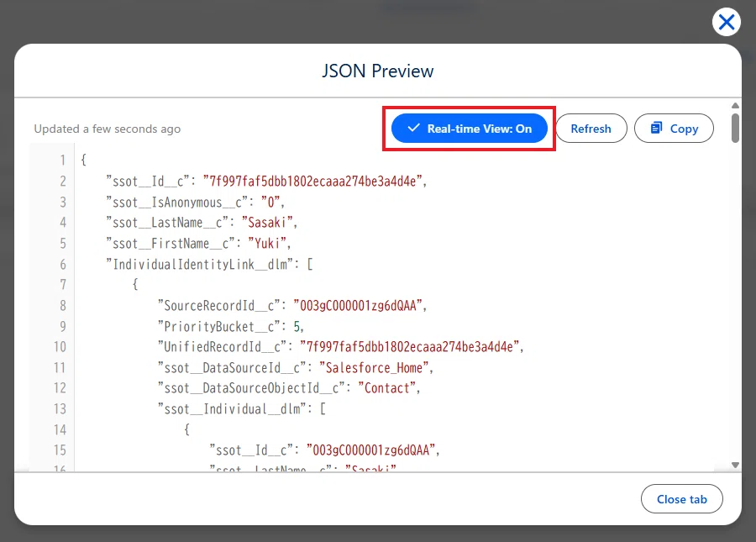
Task: Click the "003gC000001zg6dQAA" value on line 15
Action: tap(370, 450)
